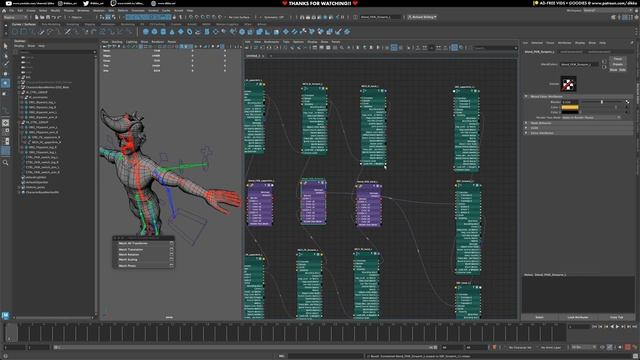The width and height of the screenshot is (640, 360).
Task: Click the Maya home icon
Action: coord(4,11)
